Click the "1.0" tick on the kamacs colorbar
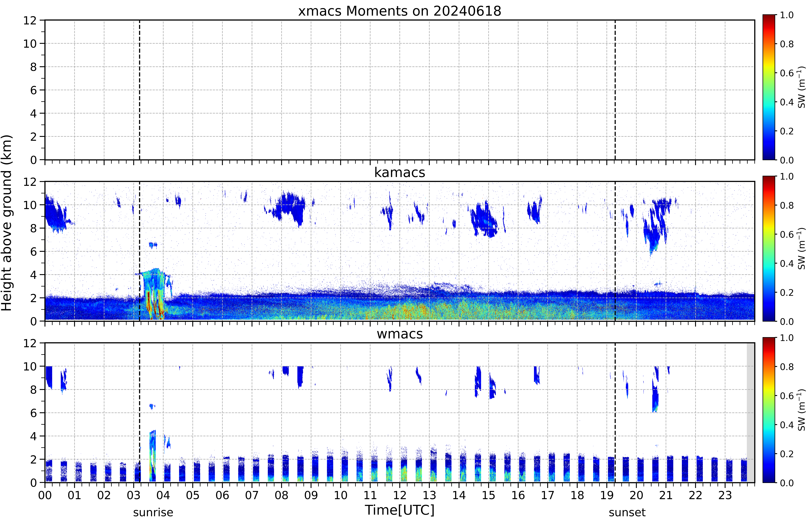 coord(787,176)
